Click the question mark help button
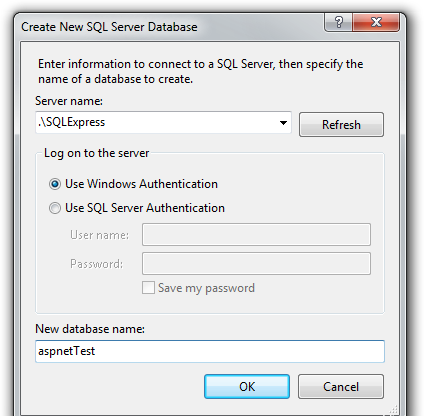Viewport: 424px width, 416px height. pos(338,22)
